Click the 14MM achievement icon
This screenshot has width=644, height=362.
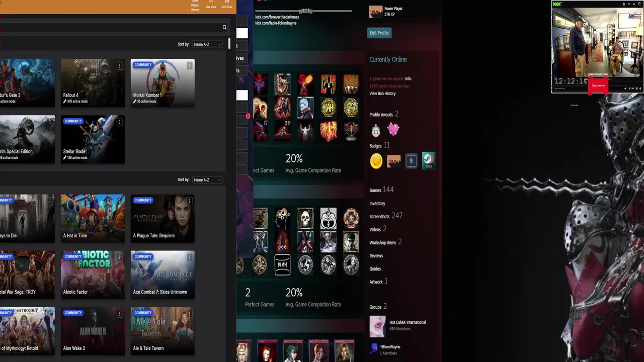click(282, 265)
